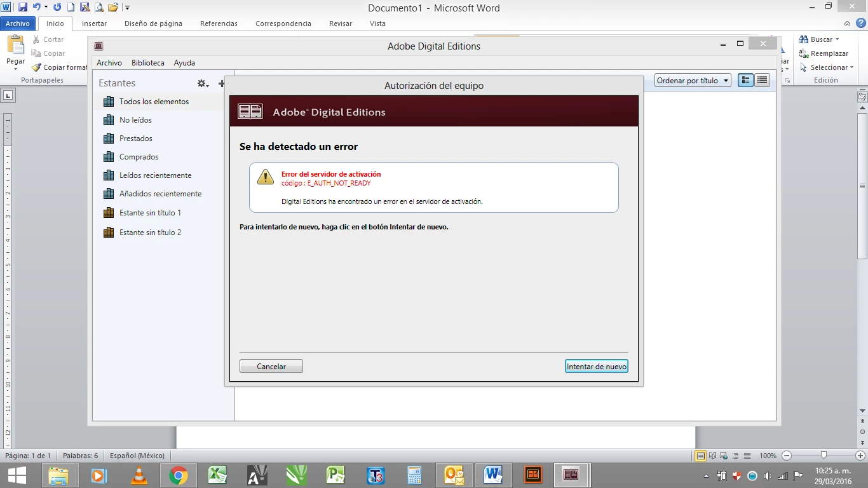868x488 pixels.
Task: Click Undo icon in Word toolbar
Action: click(36, 8)
